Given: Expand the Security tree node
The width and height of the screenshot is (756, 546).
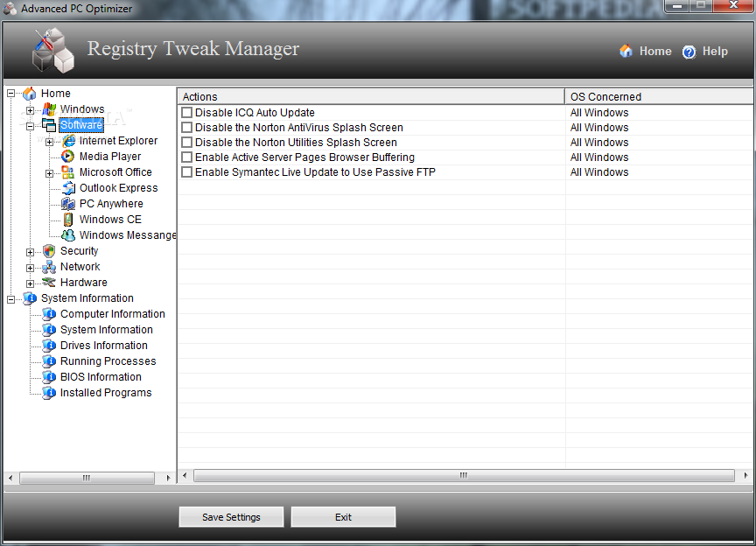Looking at the screenshot, I should (30, 252).
